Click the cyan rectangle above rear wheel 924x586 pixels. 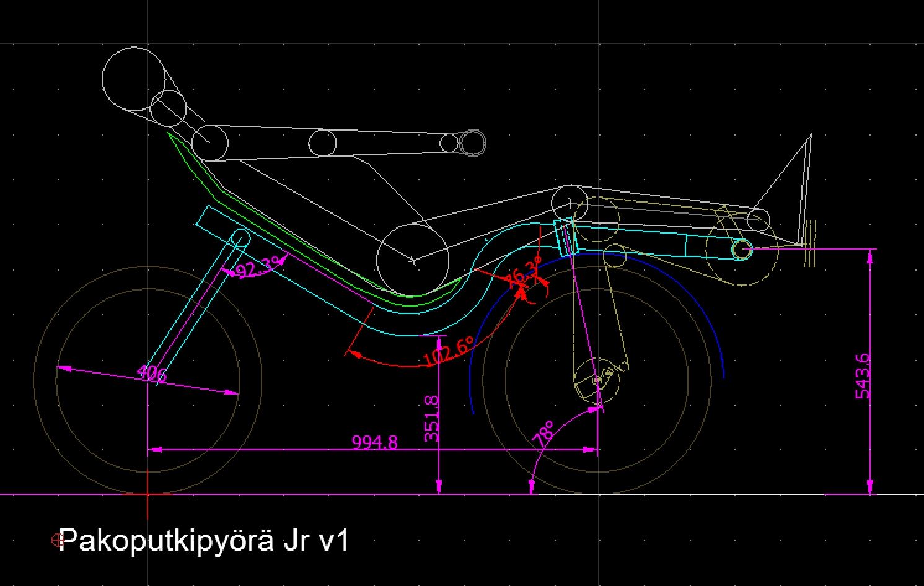[x=565, y=237]
